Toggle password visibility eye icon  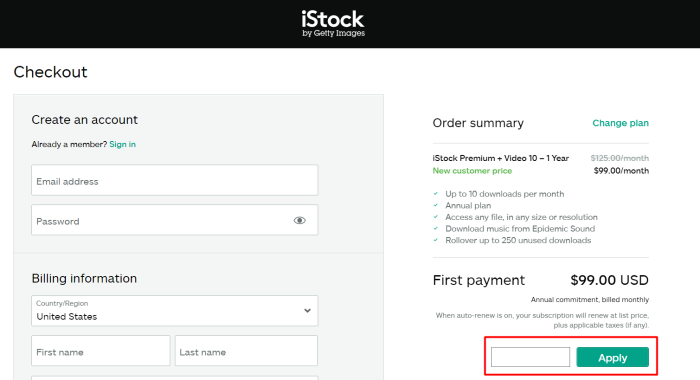pyautogui.click(x=300, y=220)
